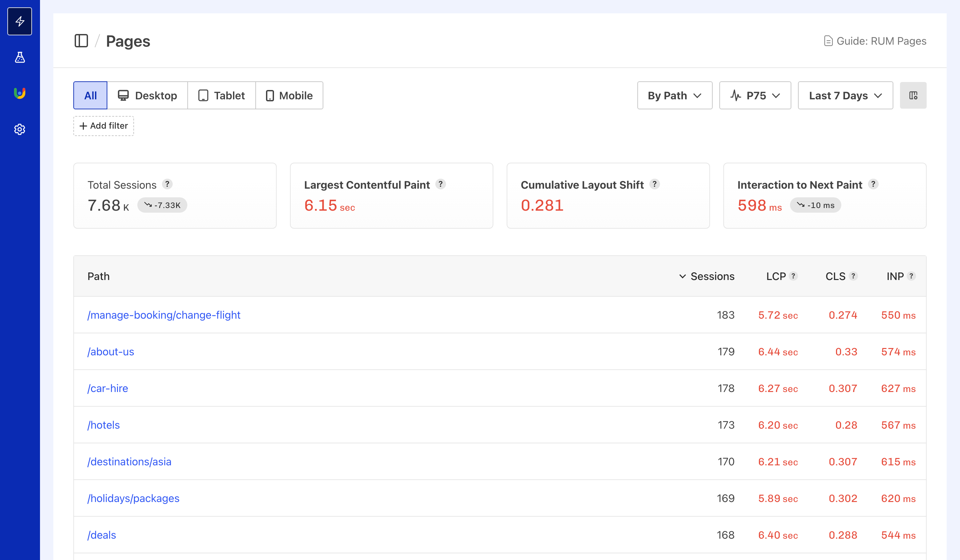
Task: Open the P75 percentile dropdown
Action: (755, 95)
